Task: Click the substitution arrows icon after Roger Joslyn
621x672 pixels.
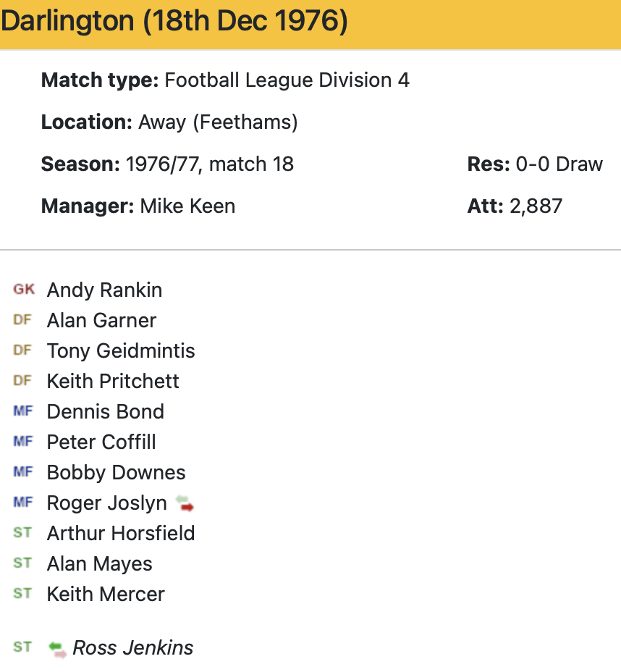Action: pos(185,503)
